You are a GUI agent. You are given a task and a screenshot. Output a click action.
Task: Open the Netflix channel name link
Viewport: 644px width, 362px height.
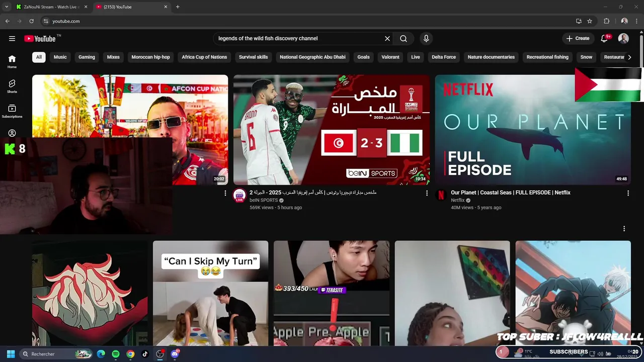click(x=459, y=200)
